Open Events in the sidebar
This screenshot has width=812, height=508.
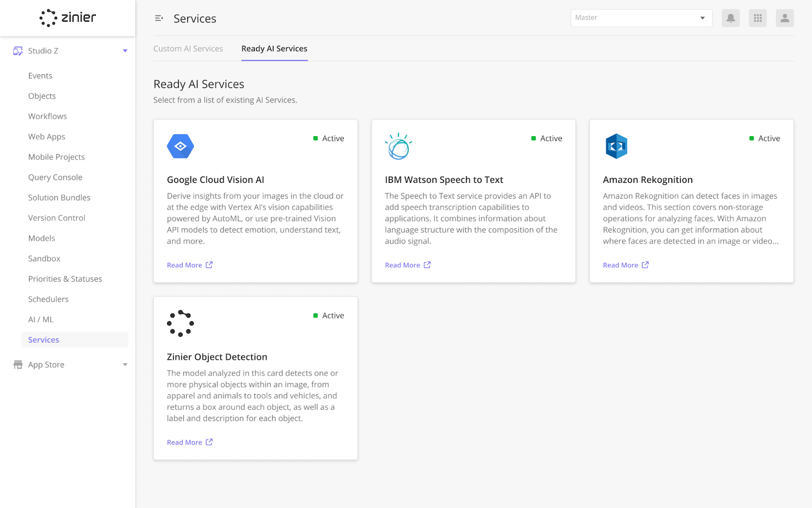click(40, 76)
